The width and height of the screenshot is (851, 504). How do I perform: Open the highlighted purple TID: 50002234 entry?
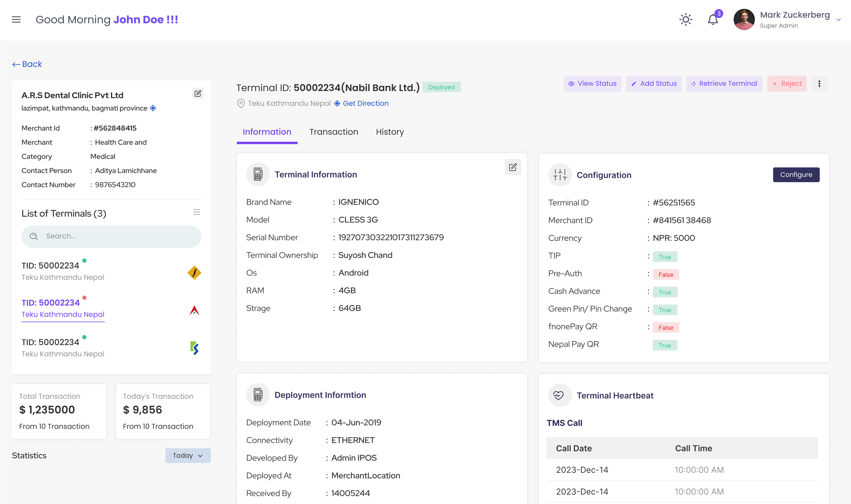pyautogui.click(x=50, y=303)
